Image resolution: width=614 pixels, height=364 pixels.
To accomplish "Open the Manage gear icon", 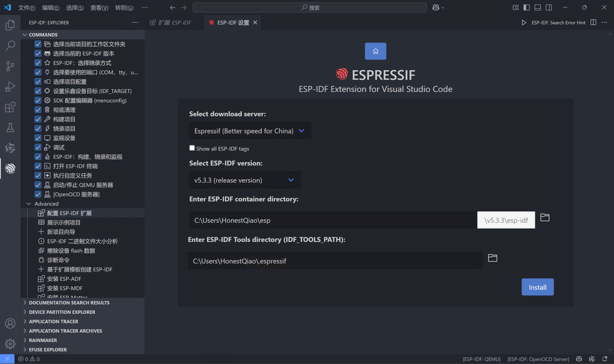I will [x=10, y=344].
